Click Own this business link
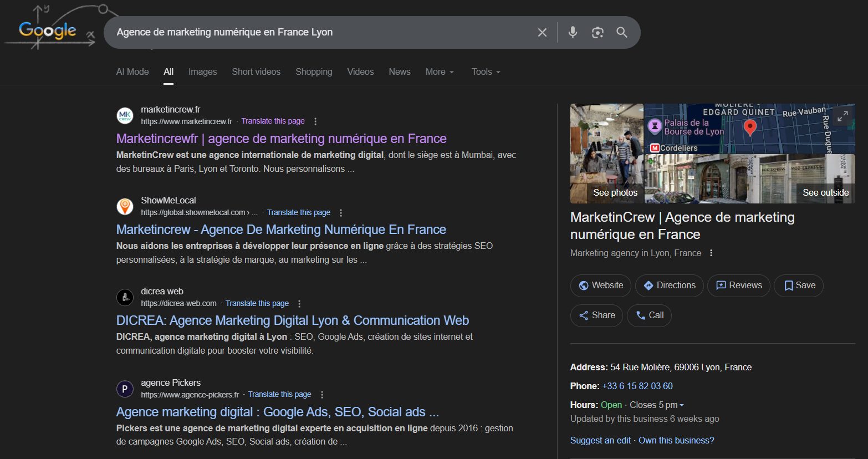The height and width of the screenshot is (459, 868). pos(676,441)
